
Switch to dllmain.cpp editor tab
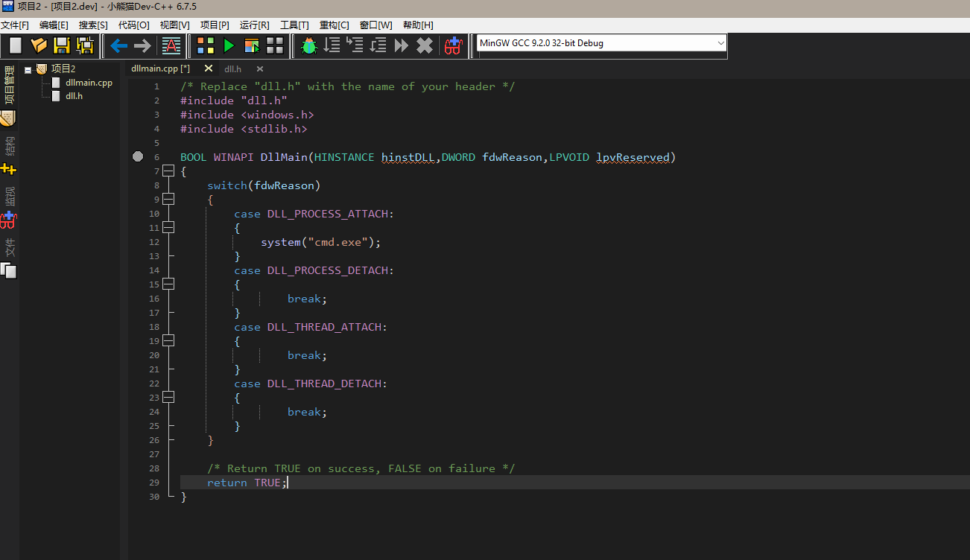(x=160, y=69)
